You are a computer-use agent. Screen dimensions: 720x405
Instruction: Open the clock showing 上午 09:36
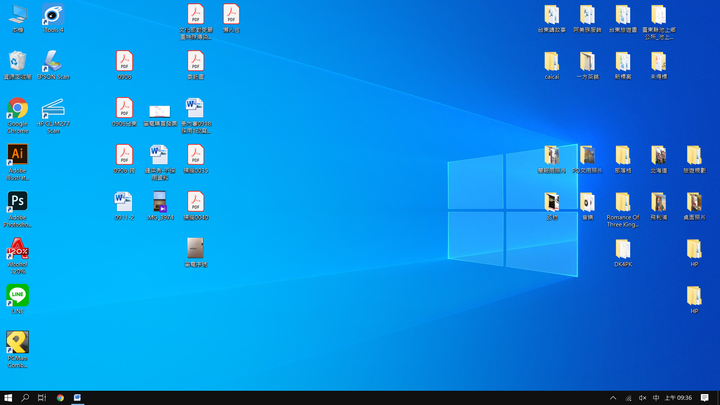coord(678,398)
